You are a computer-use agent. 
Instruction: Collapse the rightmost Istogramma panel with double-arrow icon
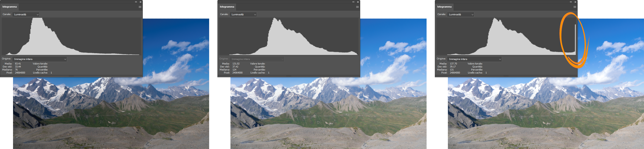pos(571,2)
